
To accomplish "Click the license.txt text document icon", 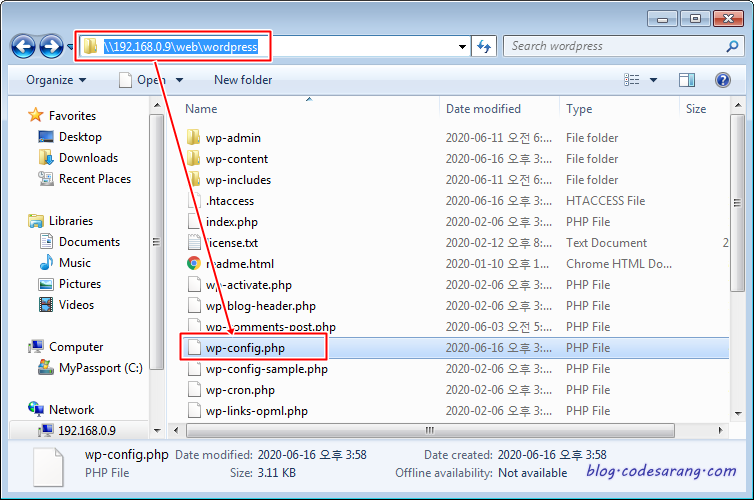I will coord(194,242).
